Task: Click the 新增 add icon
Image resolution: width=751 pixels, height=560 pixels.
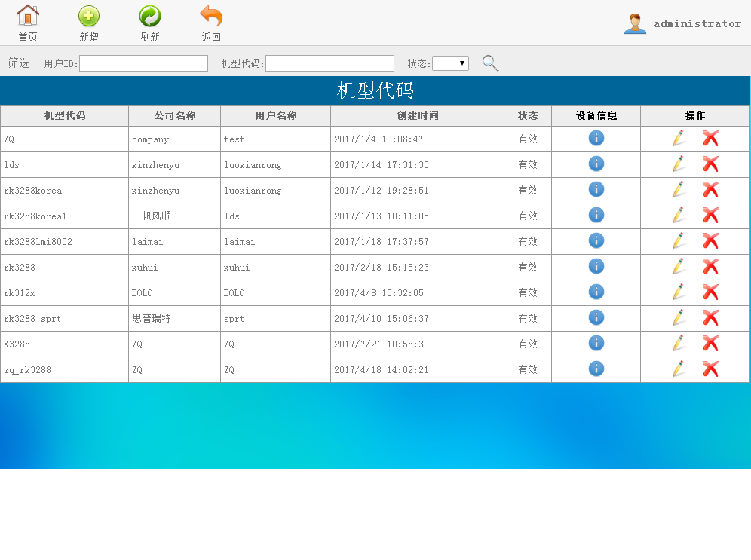Action: tap(89, 16)
